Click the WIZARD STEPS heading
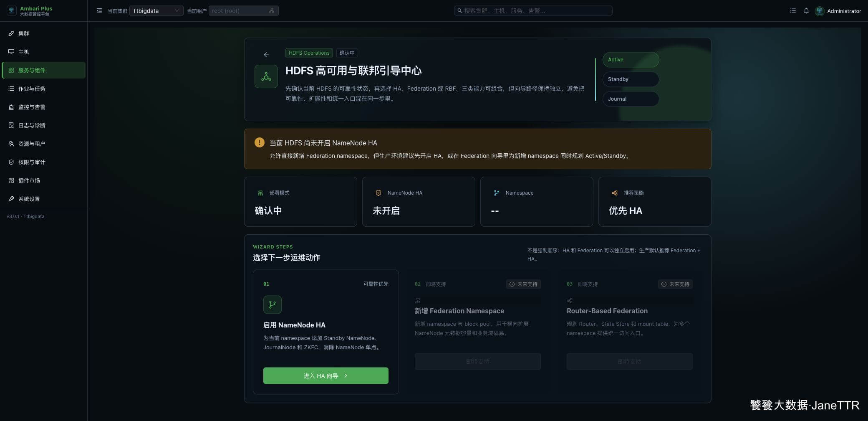868x421 pixels. tap(273, 247)
